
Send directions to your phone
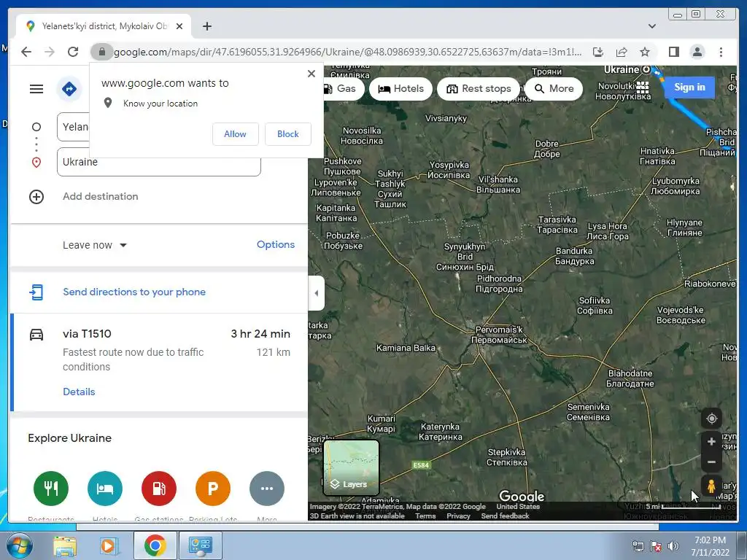click(x=134, y=292)
